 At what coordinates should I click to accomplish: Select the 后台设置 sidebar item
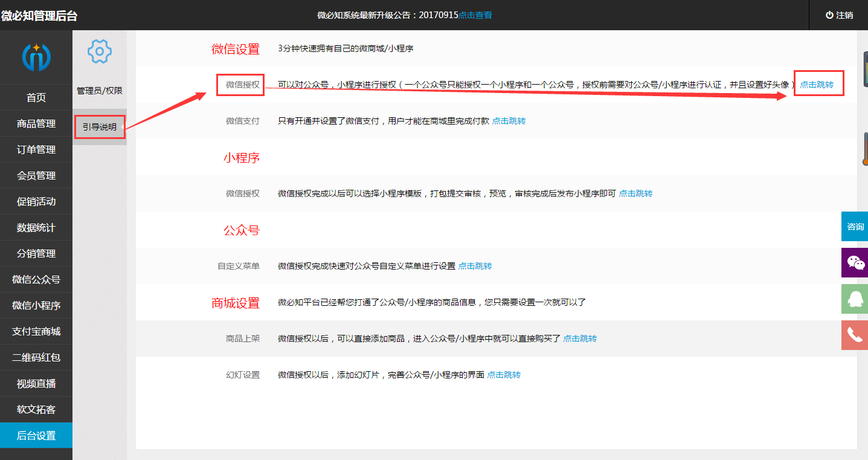pyautogui.click(x=36, y=436)
